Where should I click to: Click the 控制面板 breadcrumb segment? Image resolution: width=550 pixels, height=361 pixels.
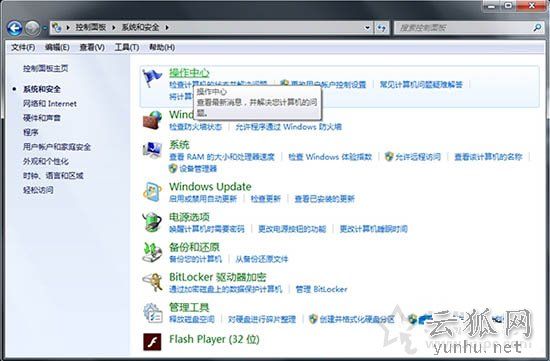91,27
